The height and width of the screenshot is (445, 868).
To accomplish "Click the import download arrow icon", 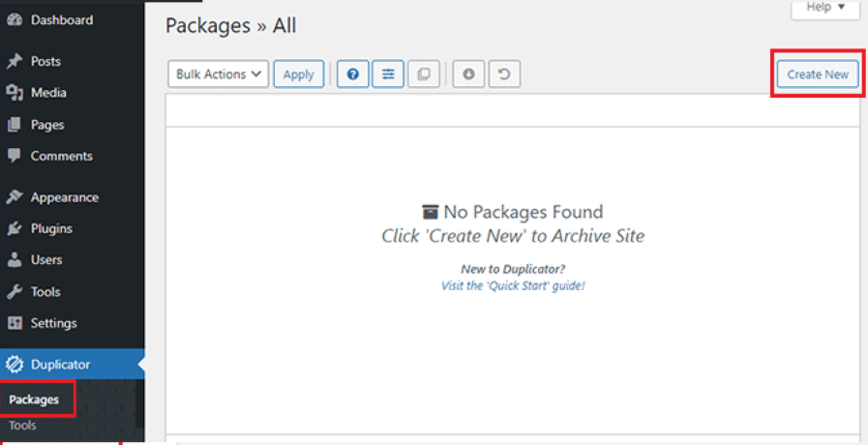I will point(468,74).
